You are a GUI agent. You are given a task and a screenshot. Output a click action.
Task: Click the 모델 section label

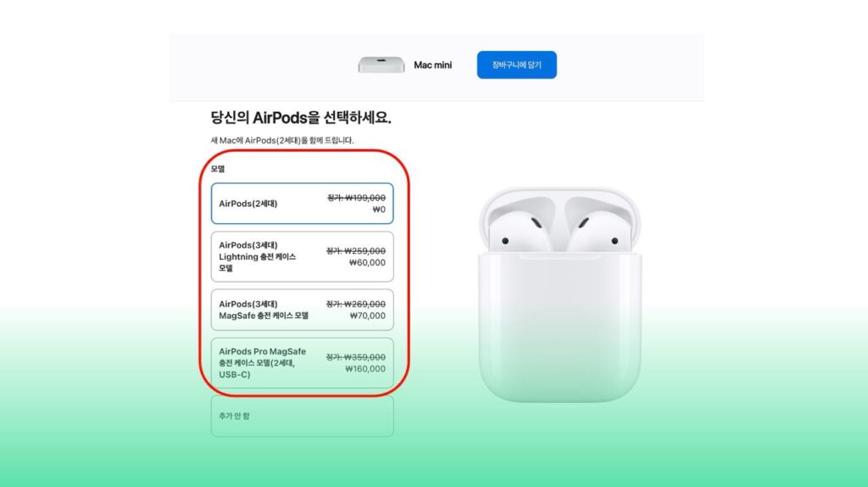click(218, 169)
